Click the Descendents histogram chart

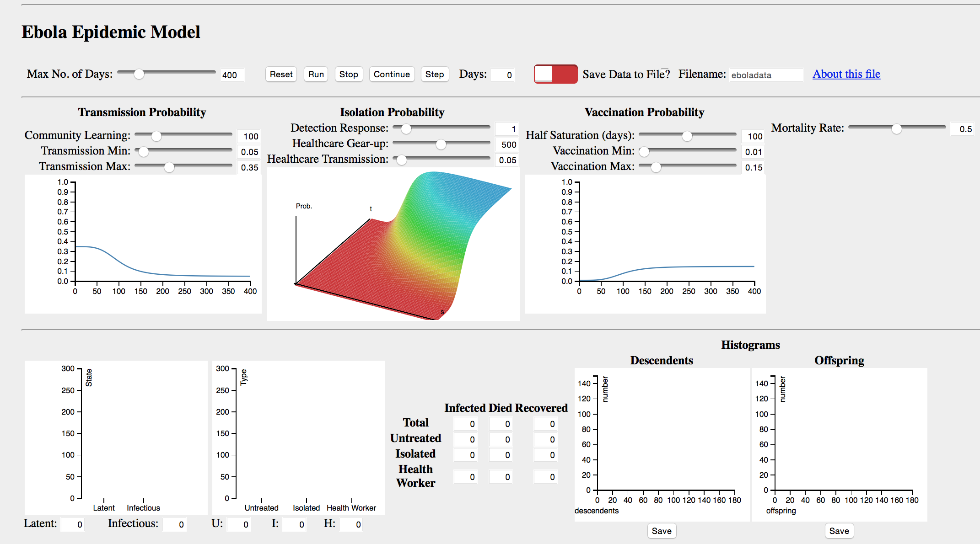662,444
